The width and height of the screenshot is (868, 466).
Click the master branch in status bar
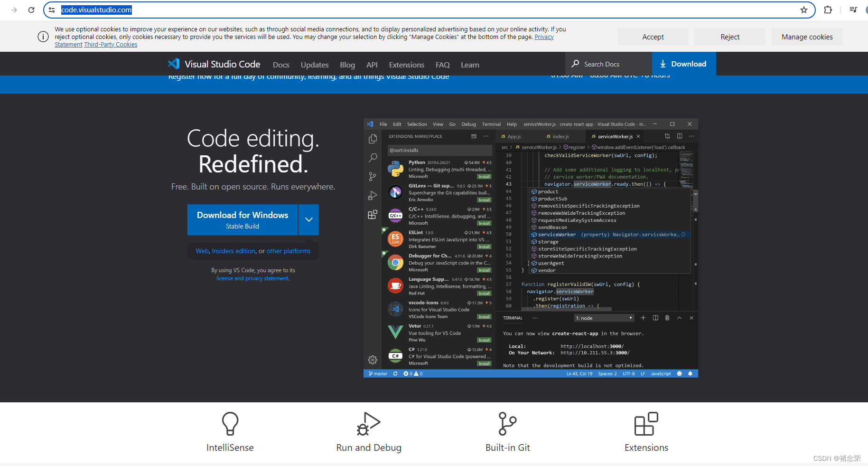click(x=378, y=374)
